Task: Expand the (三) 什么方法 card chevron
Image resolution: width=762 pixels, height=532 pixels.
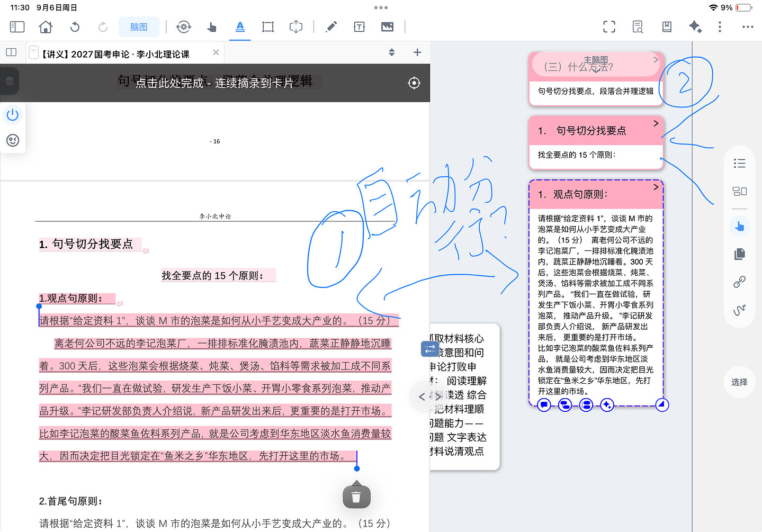Action: point(656,60)
